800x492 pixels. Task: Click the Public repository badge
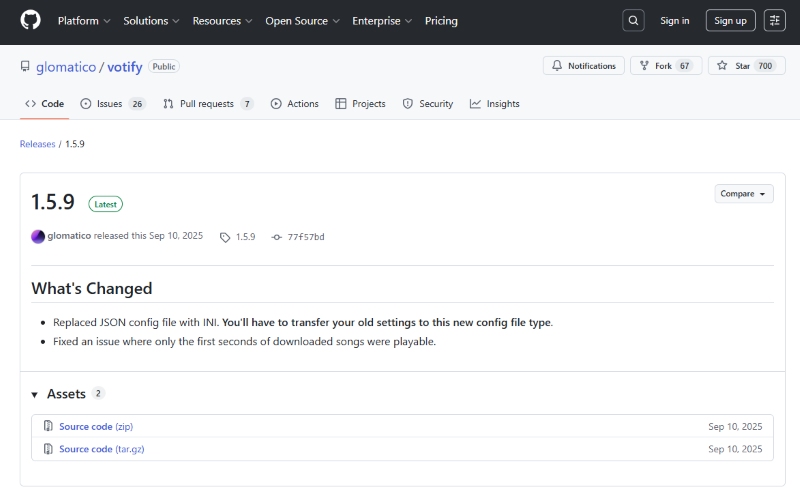coord(164,66)
